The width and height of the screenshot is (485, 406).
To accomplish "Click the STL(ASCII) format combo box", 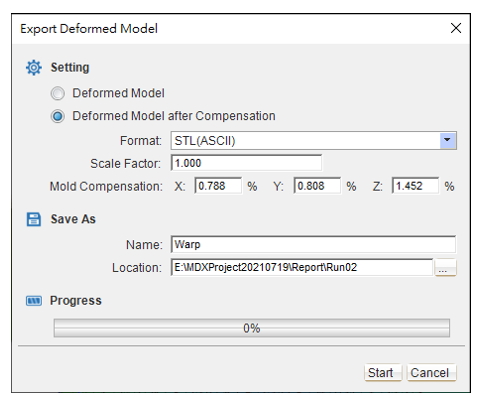I will (313, 140).
